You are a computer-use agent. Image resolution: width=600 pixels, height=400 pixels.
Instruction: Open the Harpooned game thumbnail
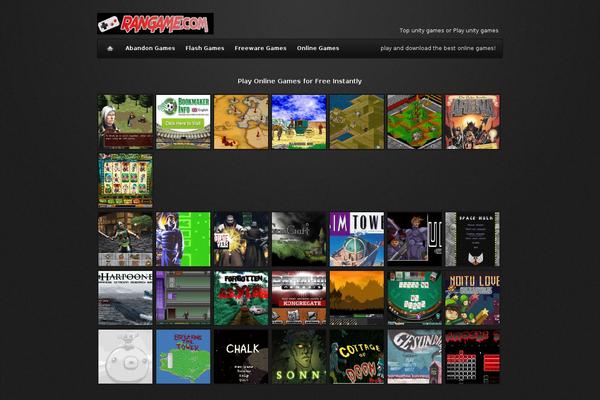tap(126, 298)
